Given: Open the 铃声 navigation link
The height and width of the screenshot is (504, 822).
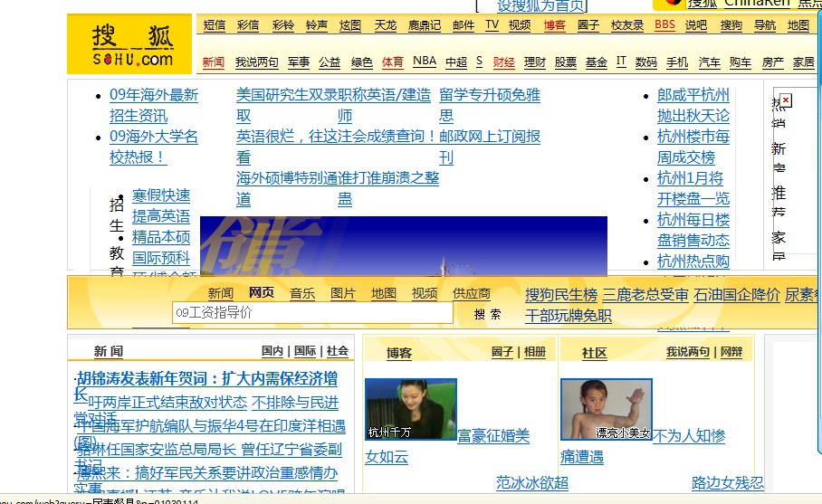Looking at the screenshot, I should tap(317, 25).
